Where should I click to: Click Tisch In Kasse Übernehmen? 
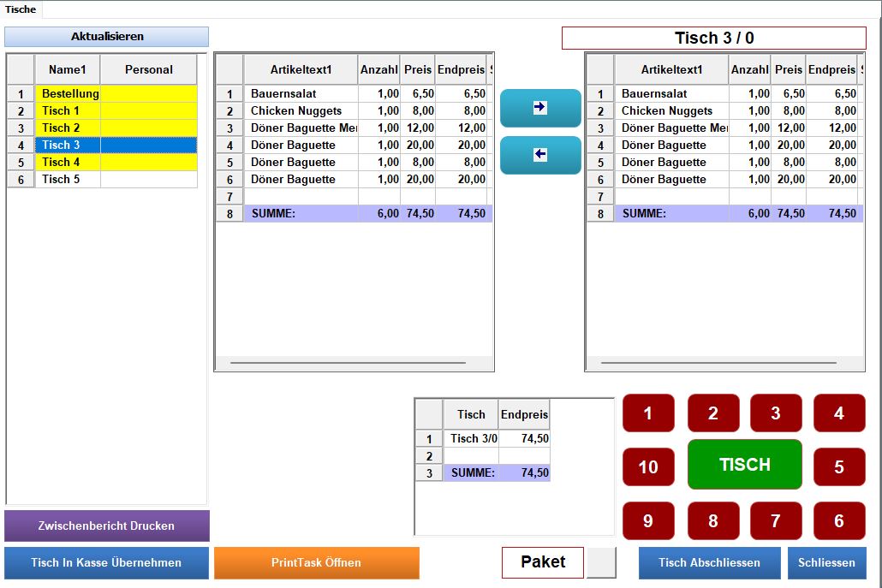pyautogui.click(x=107, y=562)
